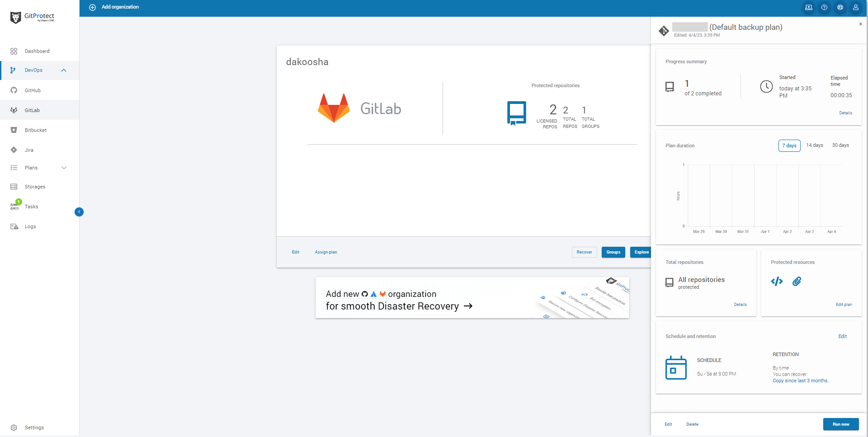Click the code resource icon under Protected resources

pos(777,281)
